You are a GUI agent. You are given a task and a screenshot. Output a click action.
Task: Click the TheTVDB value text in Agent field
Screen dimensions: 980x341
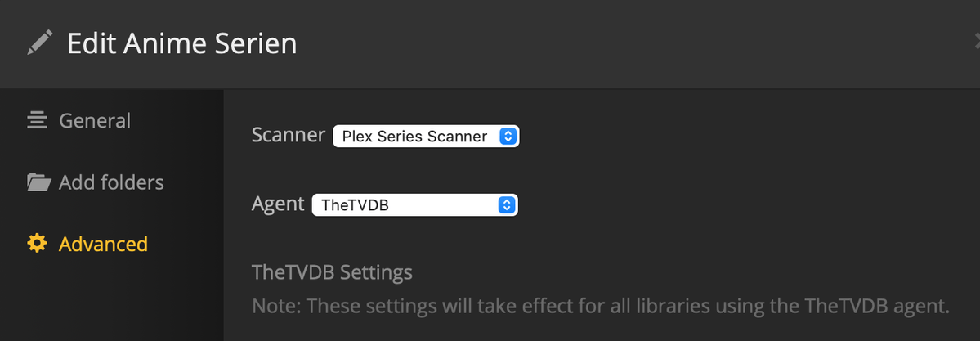coord(355,205)
